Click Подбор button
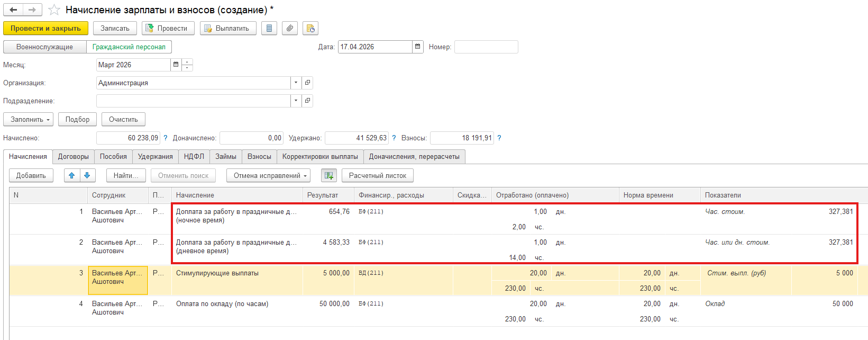Screen dimensions: 868x340 (x=77, y=119)
